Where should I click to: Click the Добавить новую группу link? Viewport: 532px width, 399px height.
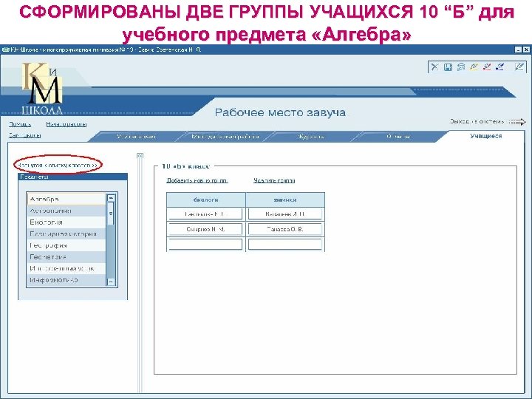tap(197, 180)
